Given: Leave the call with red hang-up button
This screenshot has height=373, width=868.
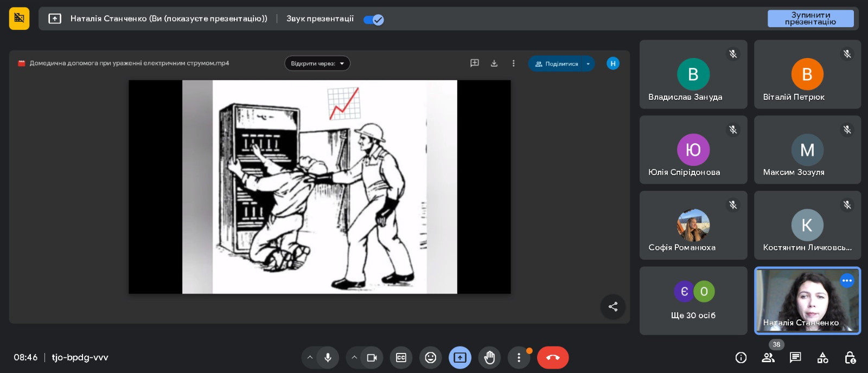Looking at the screenshot, I should coord(552,358).
